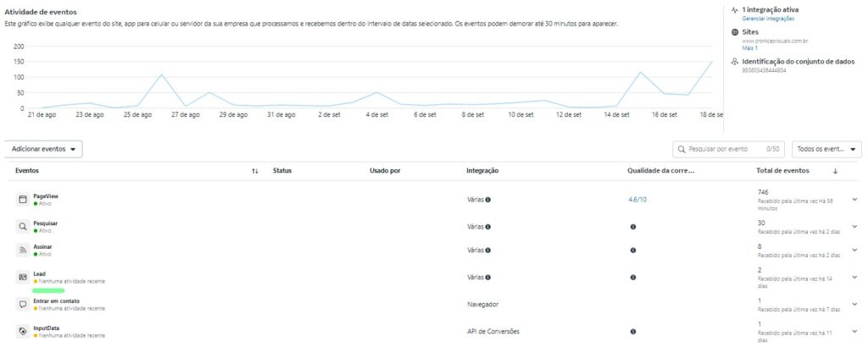Expand the Lead event row chevron
The width and height of the screenshot is (868, 353).
[854, 277]
